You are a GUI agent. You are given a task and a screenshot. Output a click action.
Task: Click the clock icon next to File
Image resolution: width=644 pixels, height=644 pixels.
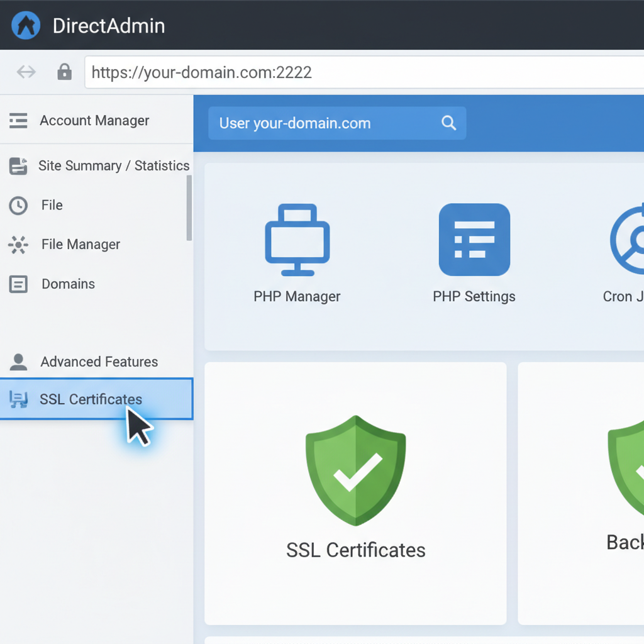(18, 206)
